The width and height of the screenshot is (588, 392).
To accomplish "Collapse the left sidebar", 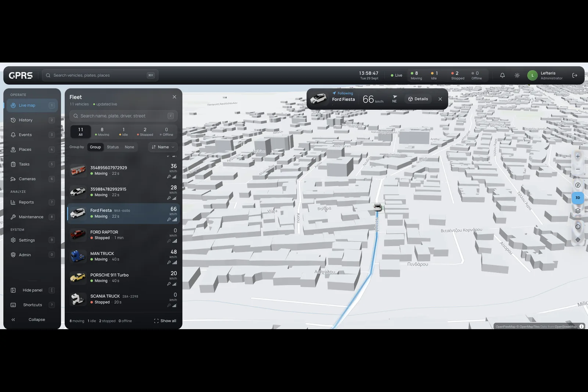I will [32, 320].
